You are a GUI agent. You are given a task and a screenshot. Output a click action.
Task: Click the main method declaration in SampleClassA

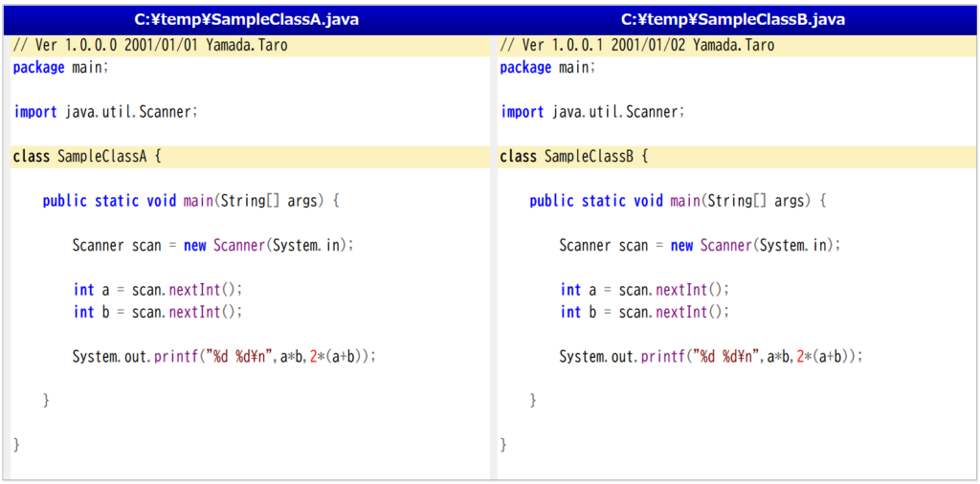(190, 201)
